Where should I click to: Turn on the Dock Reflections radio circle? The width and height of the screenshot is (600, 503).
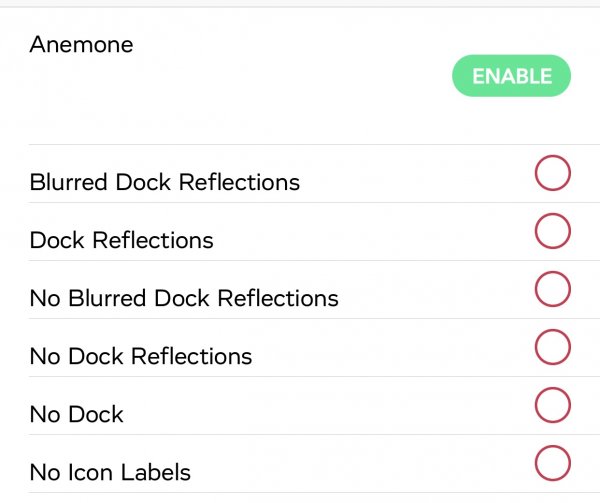coord(553,231)
